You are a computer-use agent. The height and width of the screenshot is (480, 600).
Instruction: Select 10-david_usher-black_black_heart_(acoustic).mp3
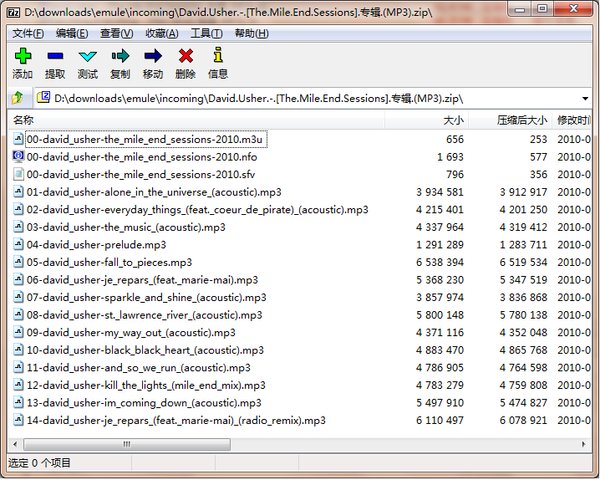click(x=145, y=350)
